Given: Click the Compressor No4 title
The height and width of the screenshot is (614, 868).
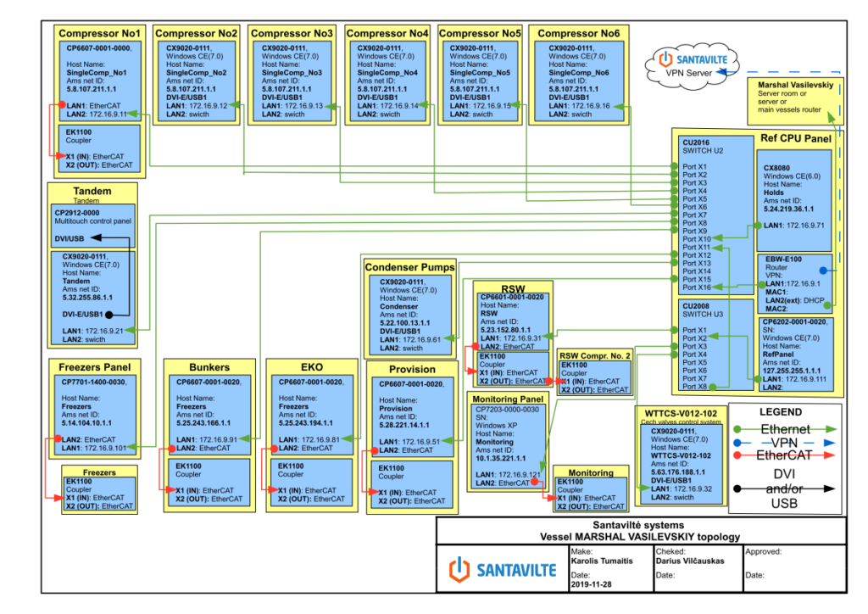Looking at the screenshot, I should point(387,33).
